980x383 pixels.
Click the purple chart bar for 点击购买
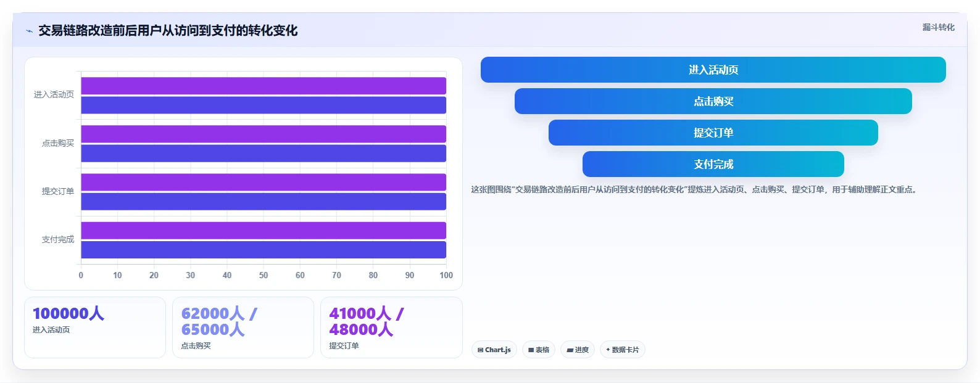[x=264, y=134]
